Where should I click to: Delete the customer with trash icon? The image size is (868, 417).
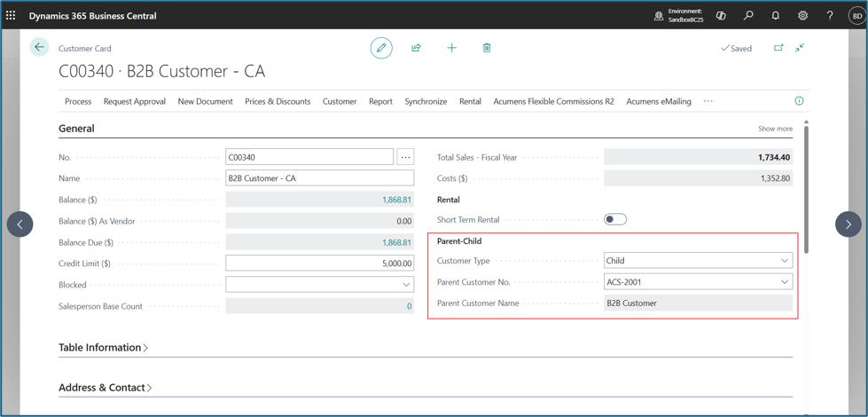click(x=487, y=48)
